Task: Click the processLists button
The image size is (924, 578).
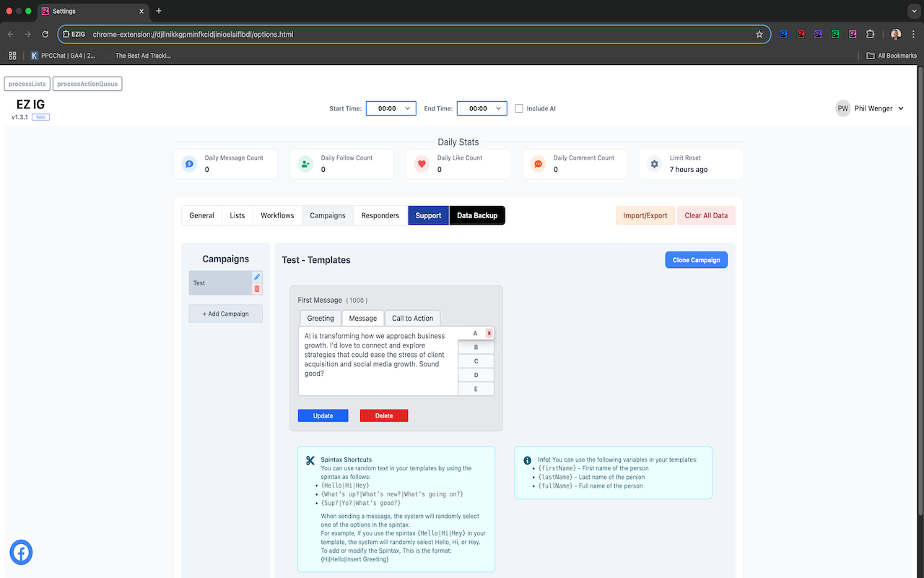Action: tap(27, 84)
